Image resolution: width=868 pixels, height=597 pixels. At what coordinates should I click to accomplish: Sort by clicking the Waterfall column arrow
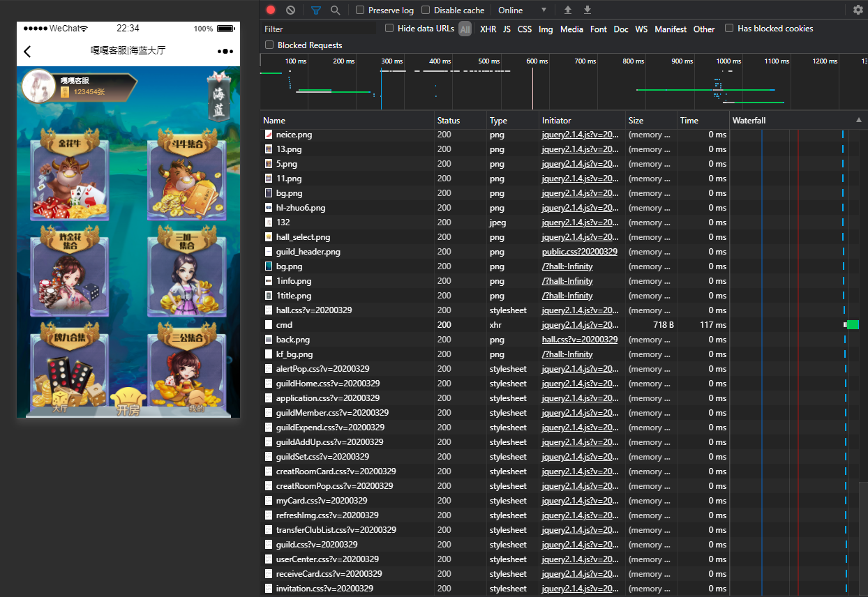click(x=858, y=120)
